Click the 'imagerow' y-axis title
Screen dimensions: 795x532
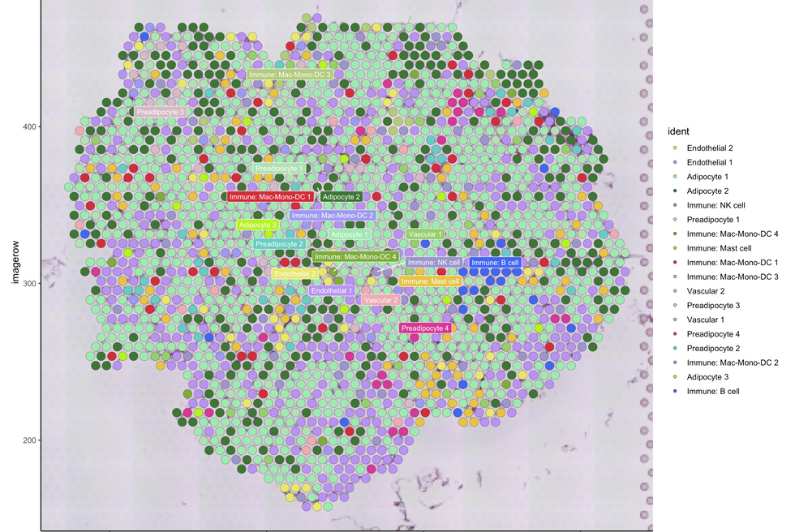click(x=15, y=262)
